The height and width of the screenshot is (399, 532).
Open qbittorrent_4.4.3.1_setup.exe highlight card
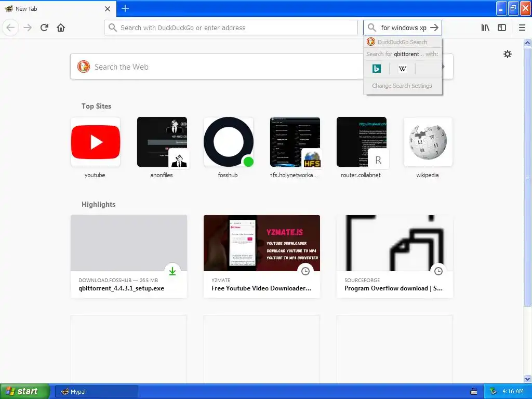[129, 257]
